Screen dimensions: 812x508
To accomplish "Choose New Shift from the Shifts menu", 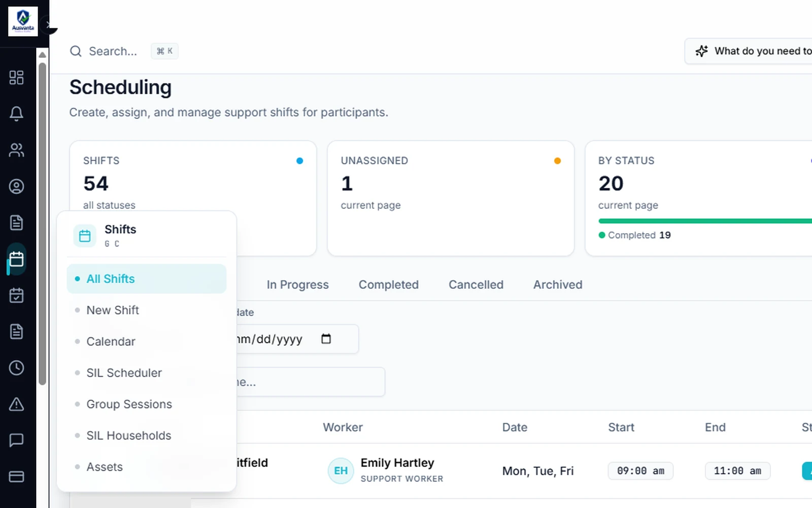I will click(146, 310).
